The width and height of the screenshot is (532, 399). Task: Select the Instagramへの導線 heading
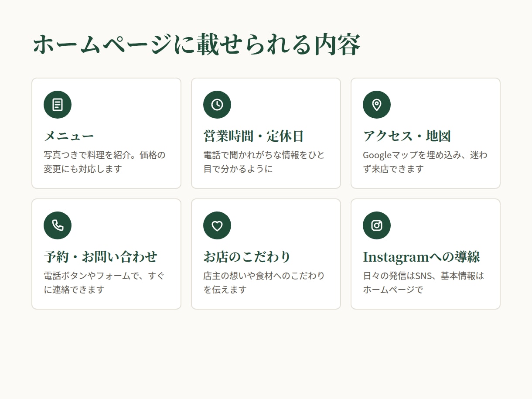[x=421, y=257]
